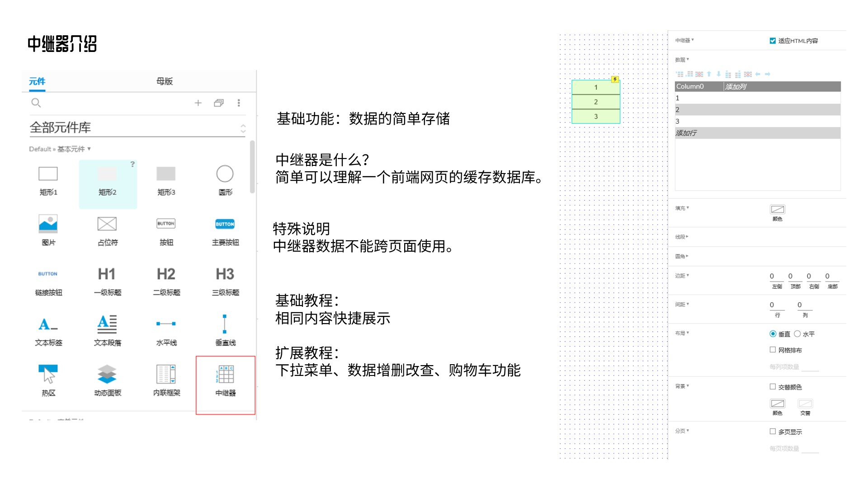Enable the 网格排布 grid layout checkbox
The image size is (868, 488).
(773, 350)
